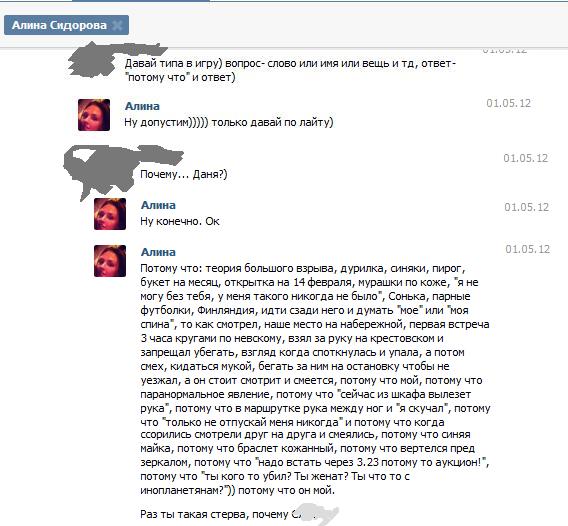This screenshot has height=526, width=568.
Task: Click the 01.05.12 date beside the long message
Action: click(527, 249)
